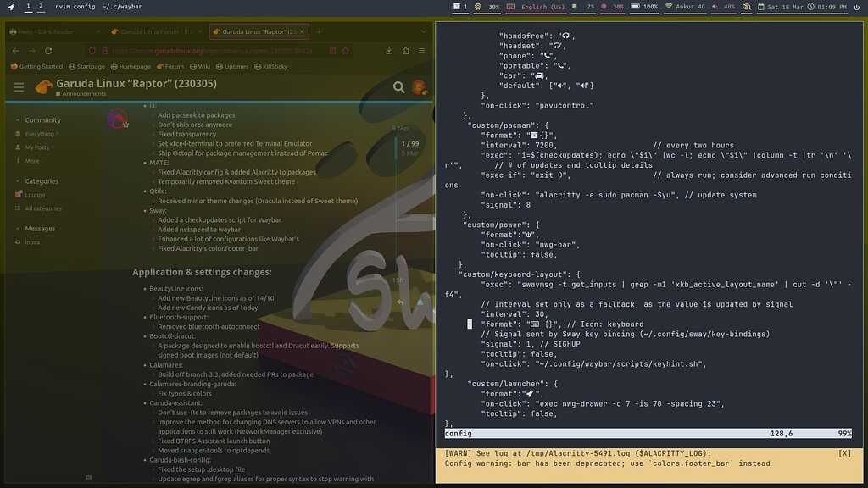The width and height of the screenshot is (868, 488).
Task: Click your user avatar on the forum header
Action: [419, 86]
